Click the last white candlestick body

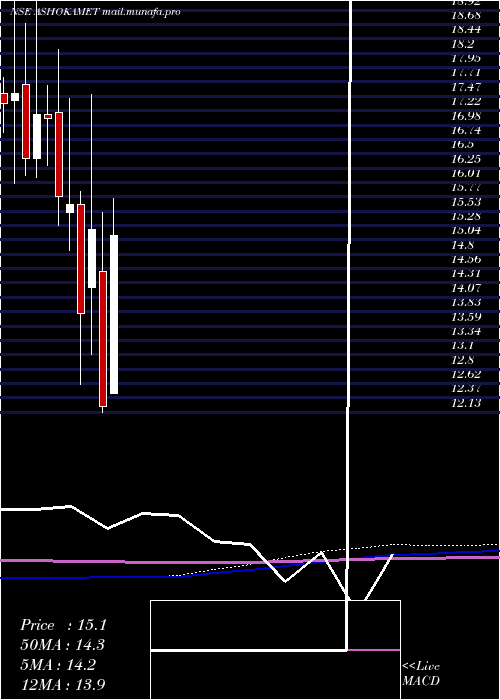coord(114,314)
